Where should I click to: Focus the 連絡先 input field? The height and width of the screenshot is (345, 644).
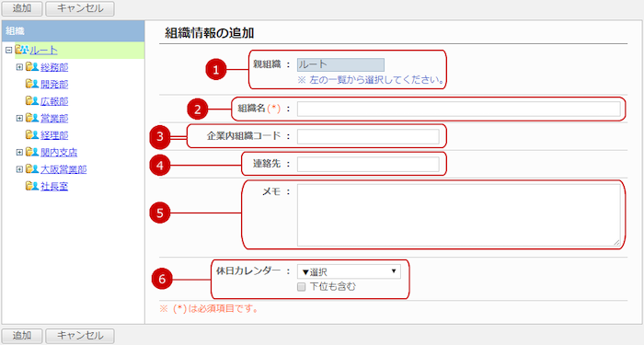[x=368, y=165]
